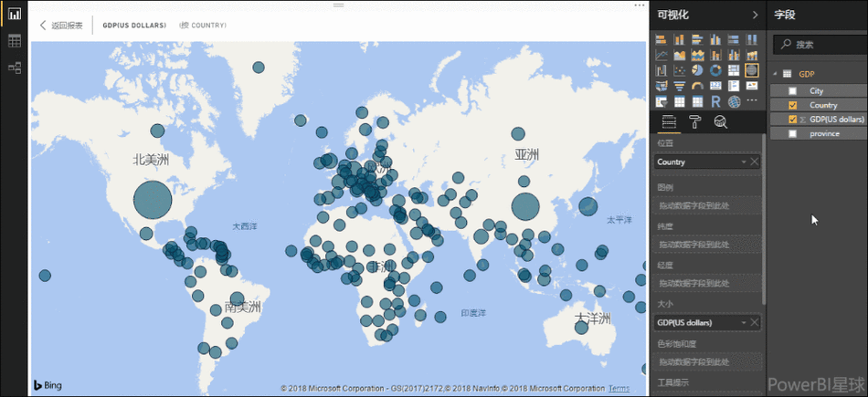Remove GDP(US dollars) from the 大小 well
Image resolution: width=868 pixels, height=397 pixels.
coord(754,322)
